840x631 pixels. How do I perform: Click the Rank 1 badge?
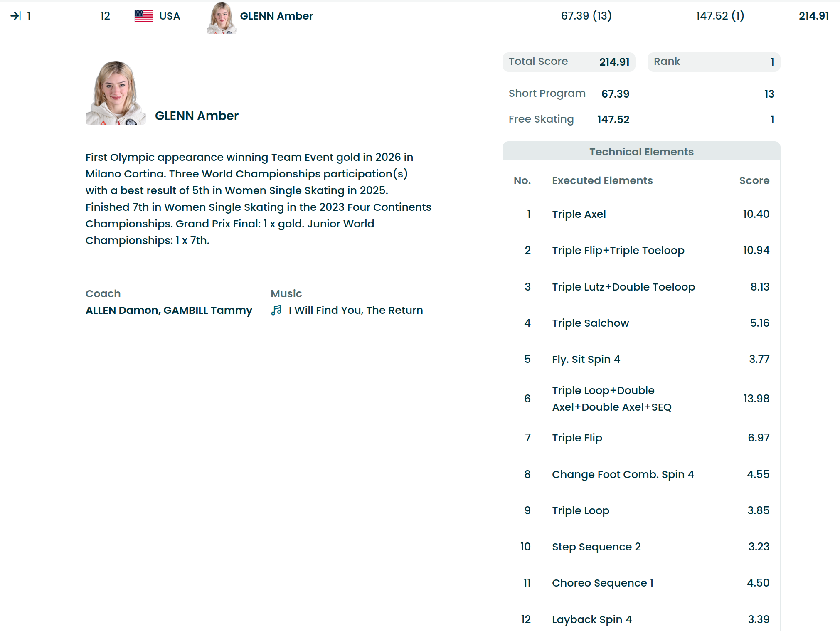coord(713,62)
